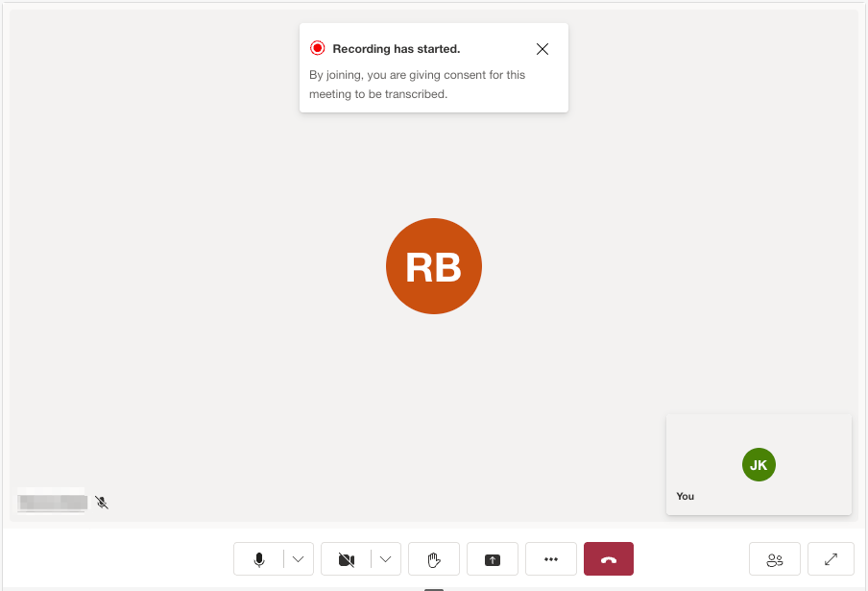Click the muted microphone icon beside participant name

(x=102, y=503)
